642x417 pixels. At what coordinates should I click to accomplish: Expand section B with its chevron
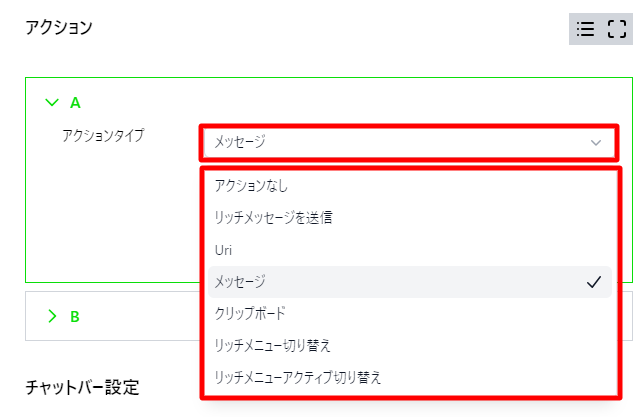[52, 316]
